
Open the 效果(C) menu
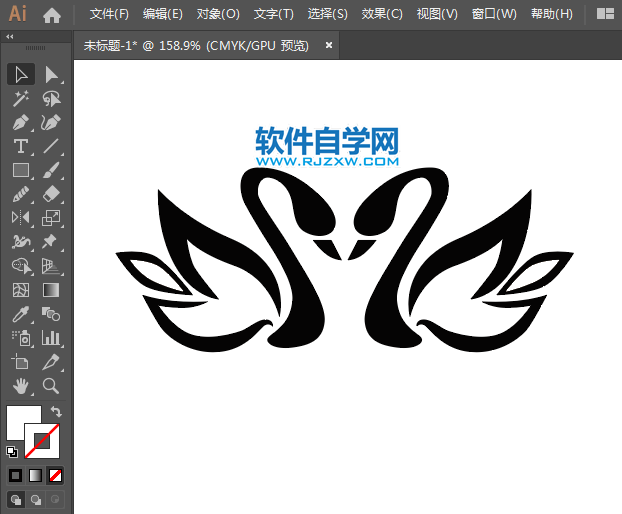[382, 14]
